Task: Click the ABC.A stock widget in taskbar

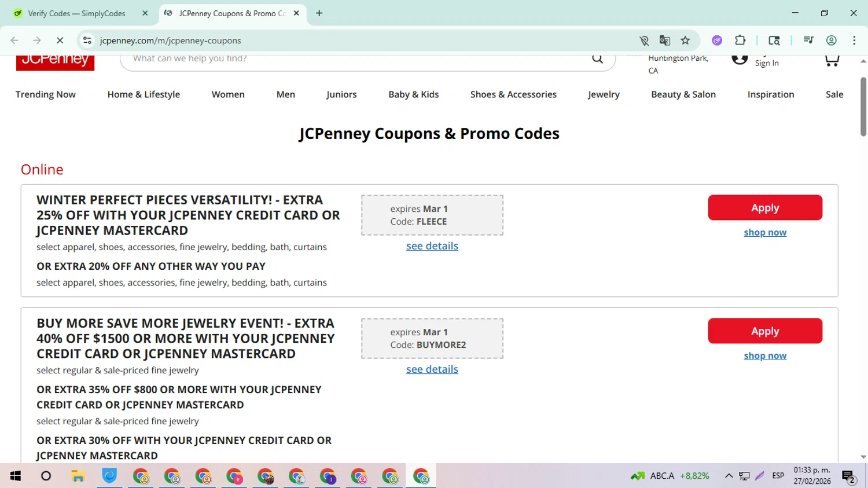Action: click(670, 476)
